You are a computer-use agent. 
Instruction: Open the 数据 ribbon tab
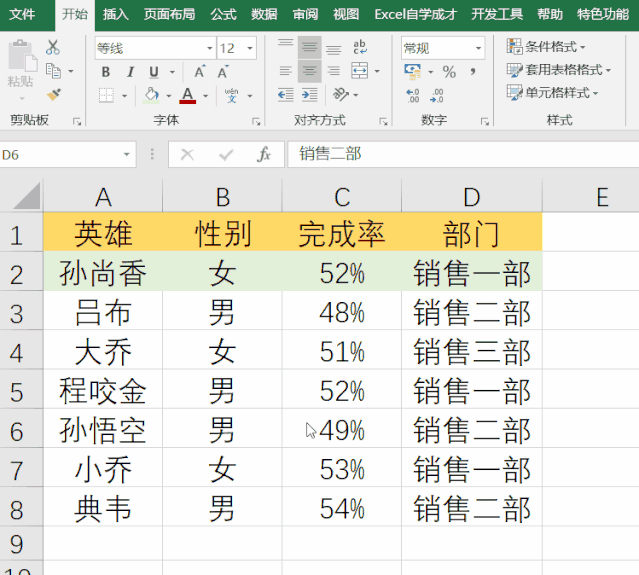[x=264, y=14]
